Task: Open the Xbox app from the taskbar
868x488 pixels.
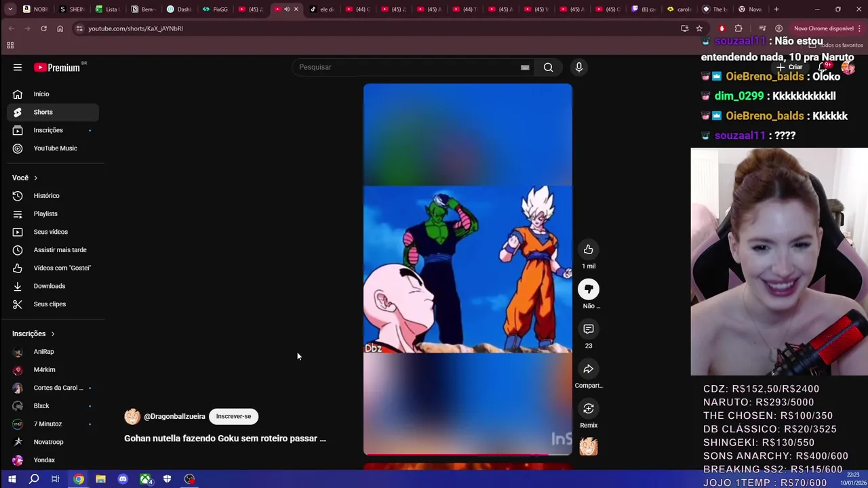Action: pos(145,479)
